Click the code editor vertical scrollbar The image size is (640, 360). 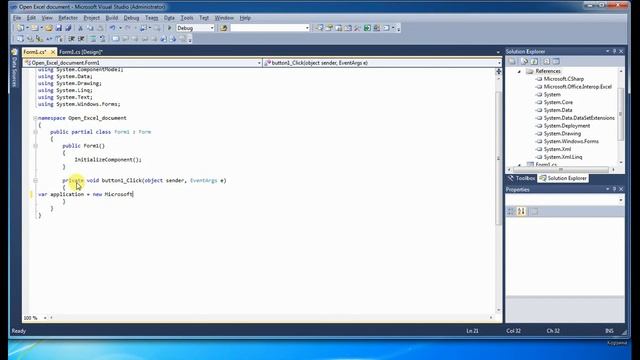(498, 158)
